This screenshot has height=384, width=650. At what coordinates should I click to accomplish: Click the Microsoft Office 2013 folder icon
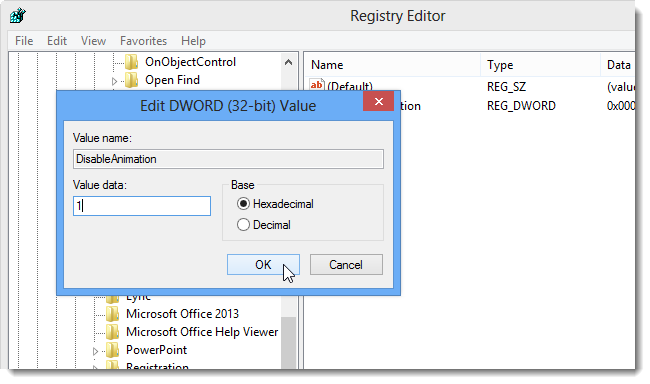(112, 314)
